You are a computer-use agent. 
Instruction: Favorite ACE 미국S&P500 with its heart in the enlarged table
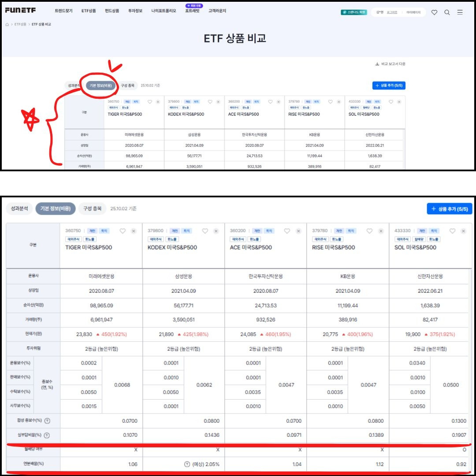(287, 231)
